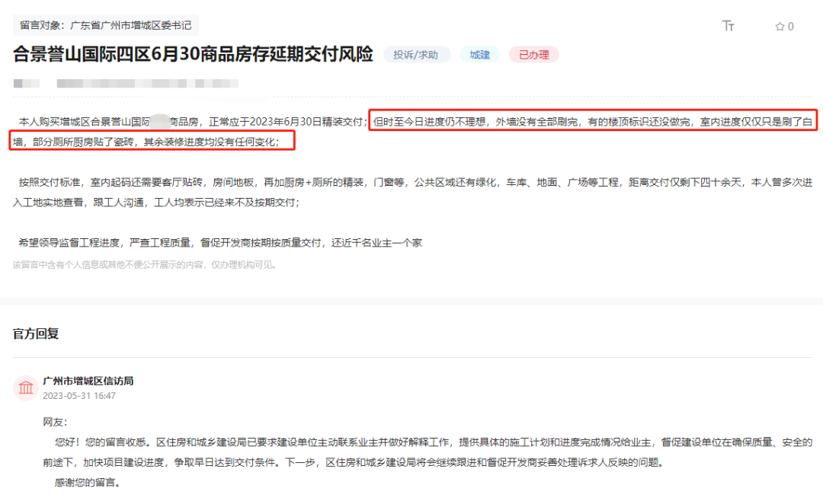
Task: Click the Tt text size icon
Action: point(729,25)
